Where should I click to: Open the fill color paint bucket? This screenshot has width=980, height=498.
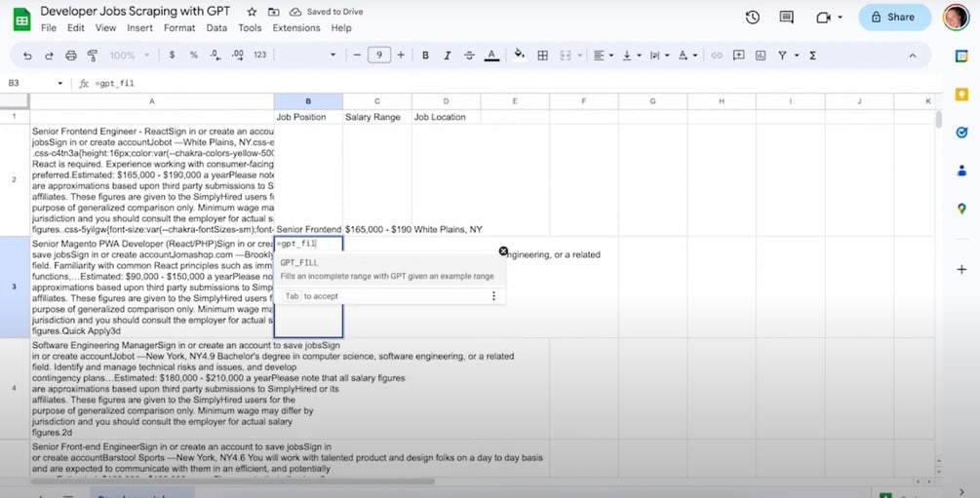pos(519,55)
